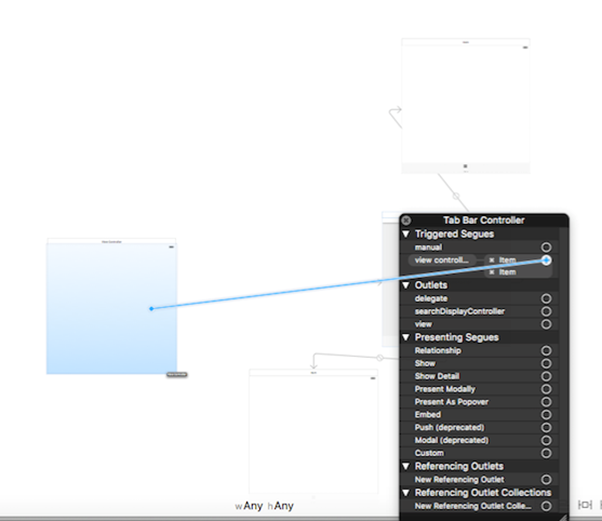
Task: Collapse the Outlets section triangle
Action: coord(406,285)
